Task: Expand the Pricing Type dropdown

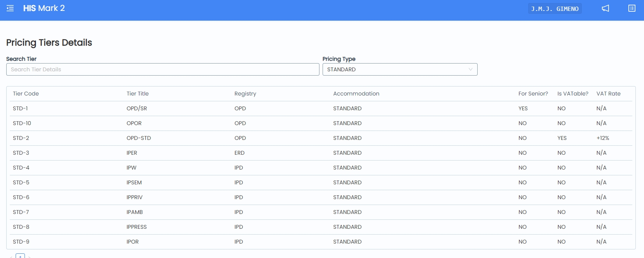Action: [399, 69]
